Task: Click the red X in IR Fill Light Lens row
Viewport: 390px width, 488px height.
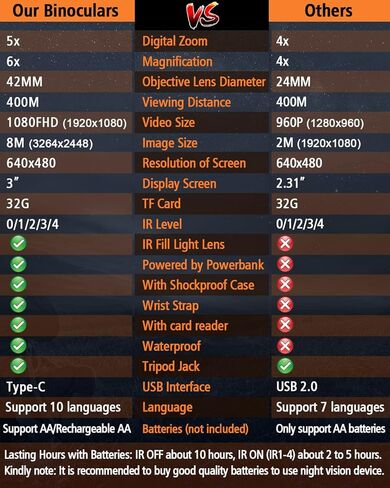Action: coord(285,244)
